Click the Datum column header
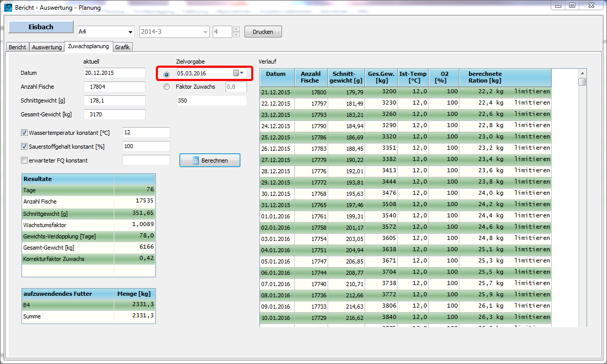607x364 pixels. point(277,77)
